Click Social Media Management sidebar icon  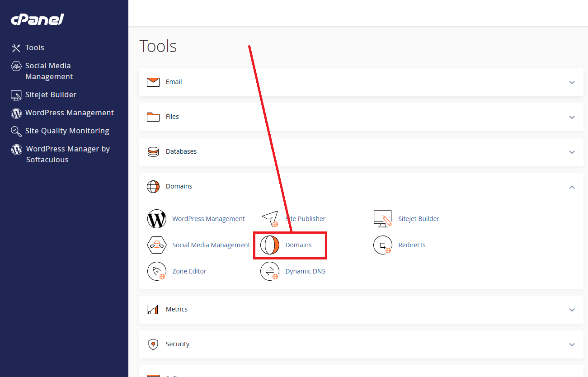pyautogui.click(x=16, y=66)
